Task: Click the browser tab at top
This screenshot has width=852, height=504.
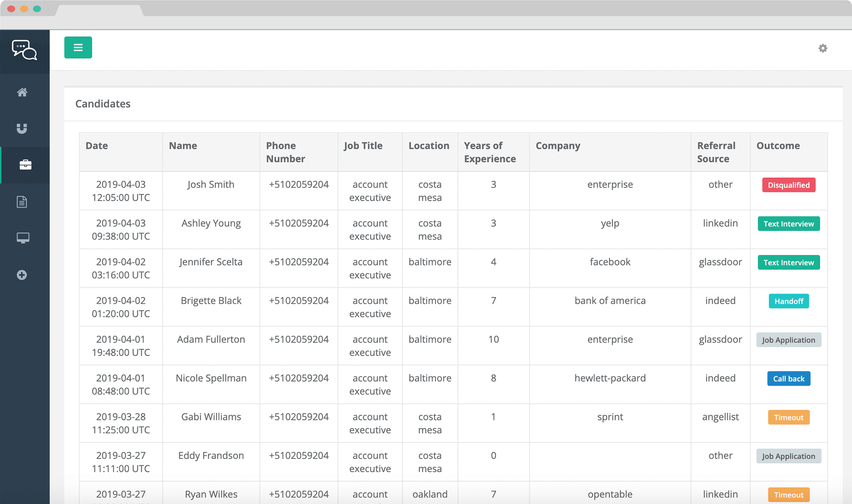Action: (x=99, y=10)
